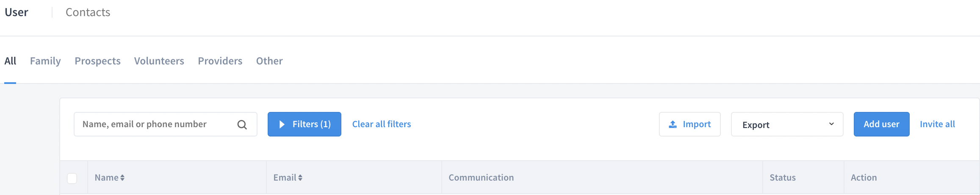This screenshot has width=980, height=195.
Task: Sort by Email column arrows
Action: tap(300, 178)
